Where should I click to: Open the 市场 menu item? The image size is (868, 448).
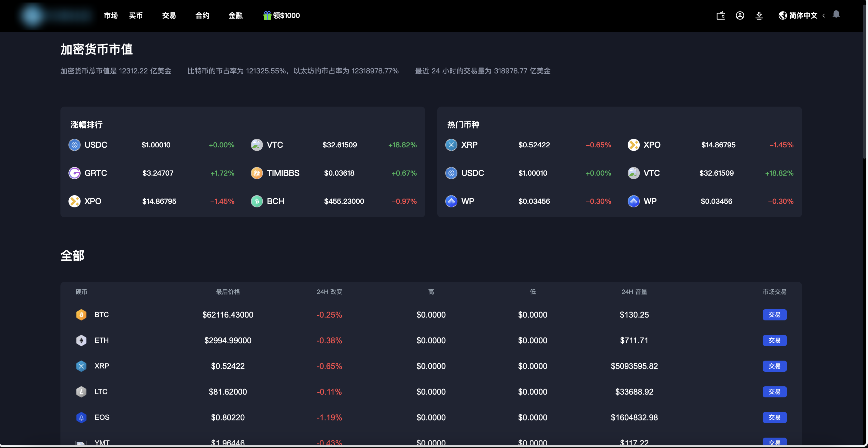(x=110, y=16)
